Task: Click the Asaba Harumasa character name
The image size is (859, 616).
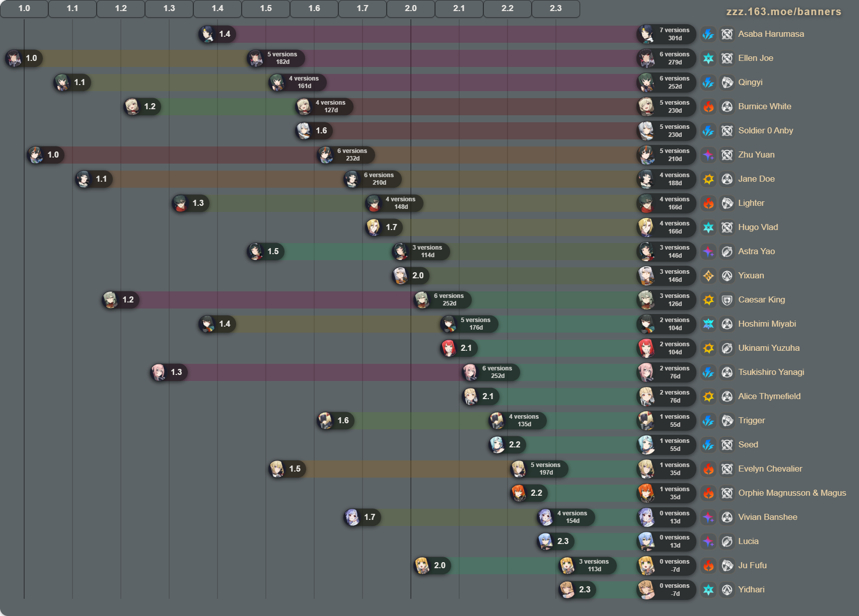Action: click(x=771, y=34)
